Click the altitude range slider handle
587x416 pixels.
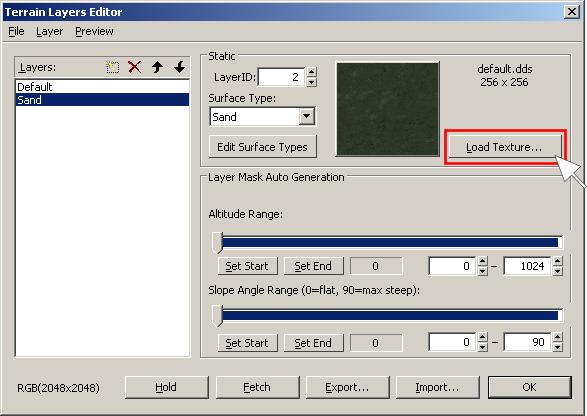pos(218,243)
